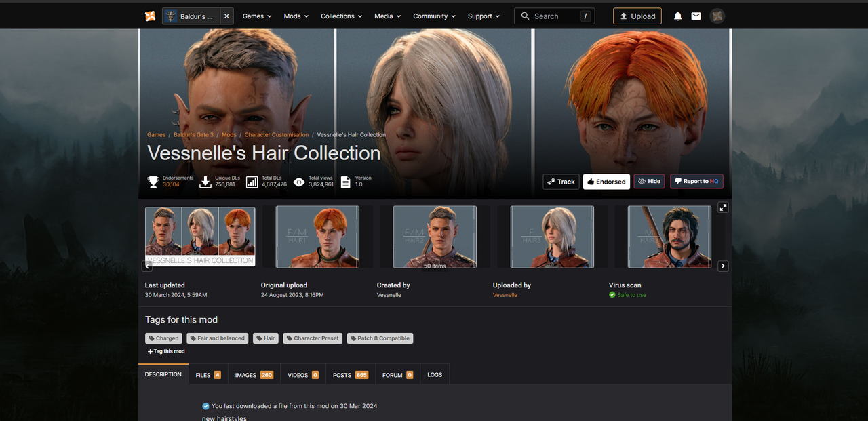The width and height of the screenshot is (868, 421).
Task: Report this mod to HQ
Action: click(696, 182)
